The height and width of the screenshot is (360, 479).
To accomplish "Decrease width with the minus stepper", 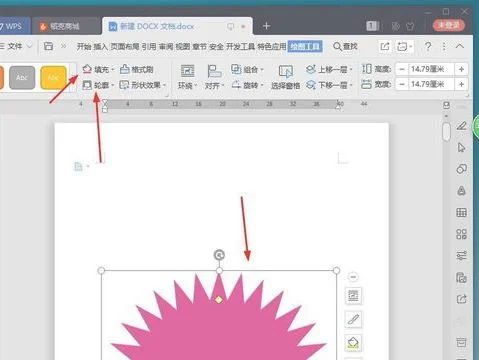I will tap(402, 84).
